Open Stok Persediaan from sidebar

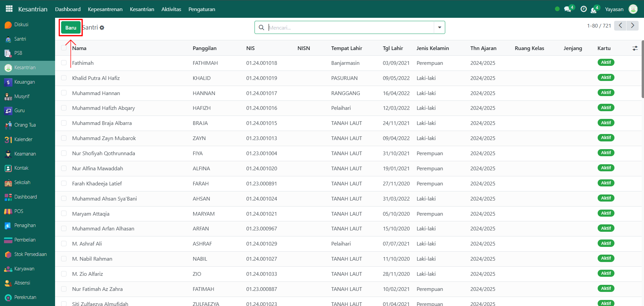pos(30,254)
